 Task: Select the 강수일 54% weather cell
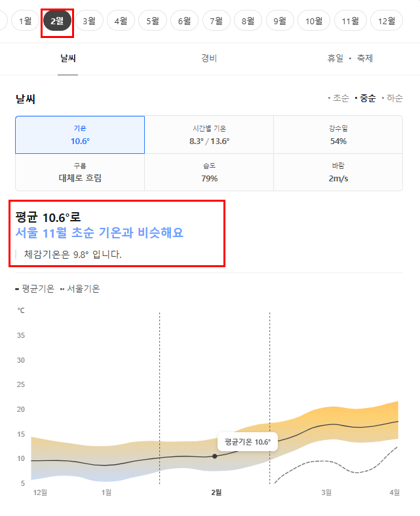338,135
